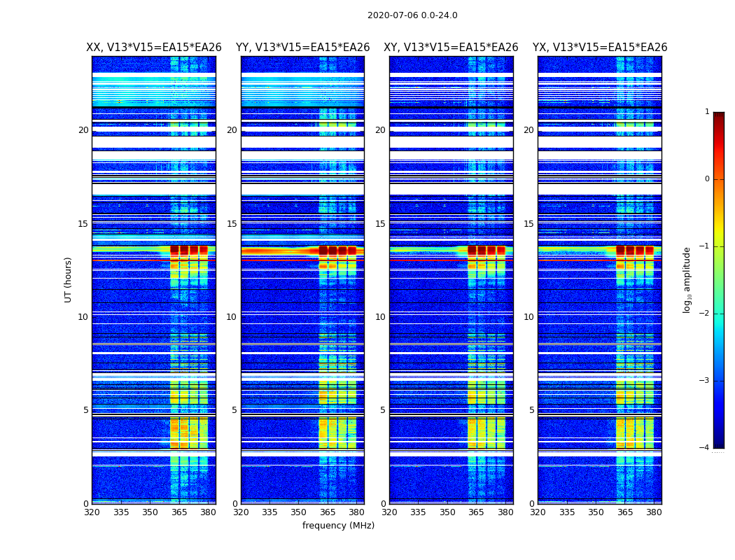Image resolution: width=735 pixels, height=560 pixels.
Task: Click the 320 tick label under the XX panel
Action: click(x=92, y=512)
